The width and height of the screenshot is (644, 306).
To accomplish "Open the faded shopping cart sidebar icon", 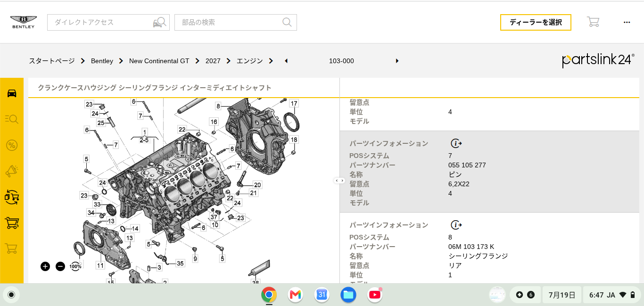I will [12, 248].
